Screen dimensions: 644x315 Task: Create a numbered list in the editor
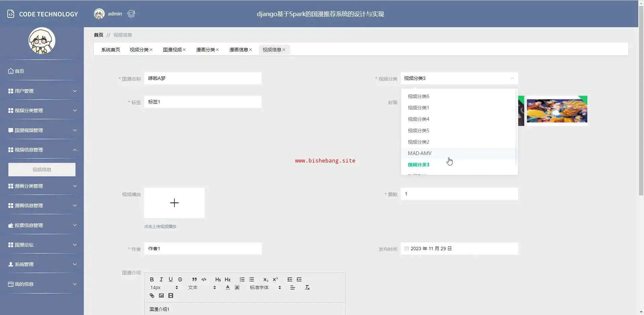[242, 279]
